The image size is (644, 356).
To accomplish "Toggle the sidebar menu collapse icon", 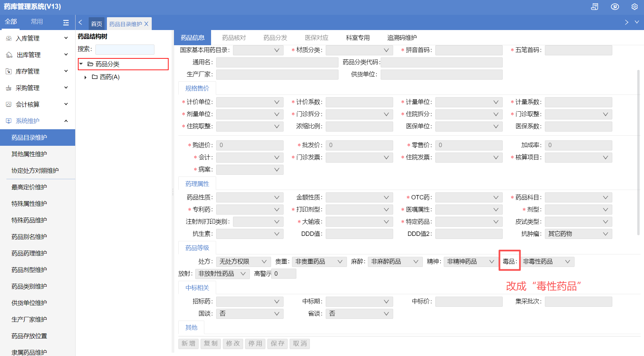I will [66, 23].
